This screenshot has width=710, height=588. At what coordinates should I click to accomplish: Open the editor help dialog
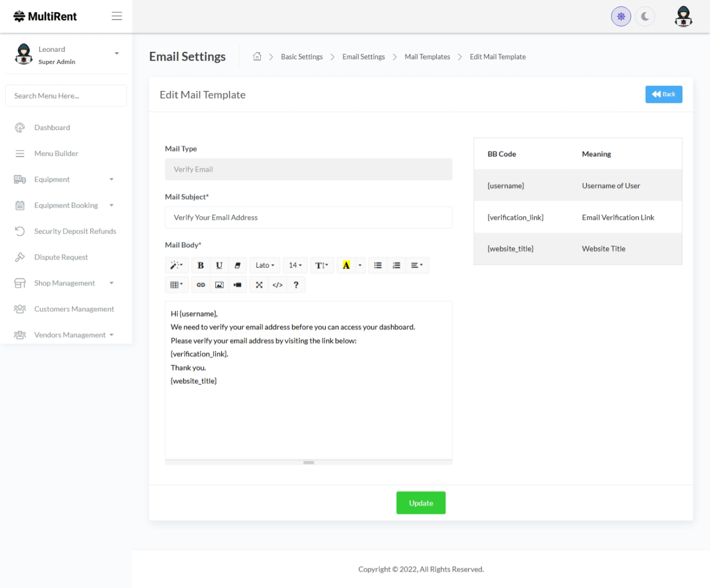(x=296, y=285)
